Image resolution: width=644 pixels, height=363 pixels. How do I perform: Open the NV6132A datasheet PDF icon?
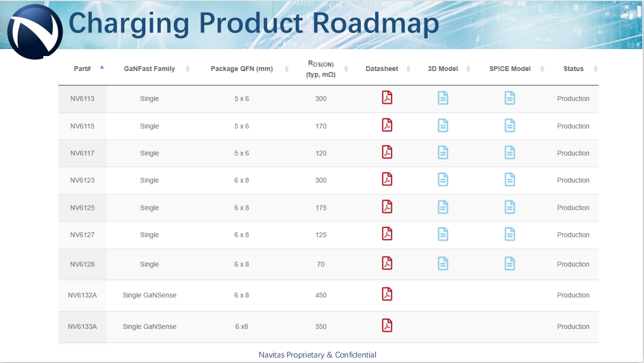[x=387, y=294]
